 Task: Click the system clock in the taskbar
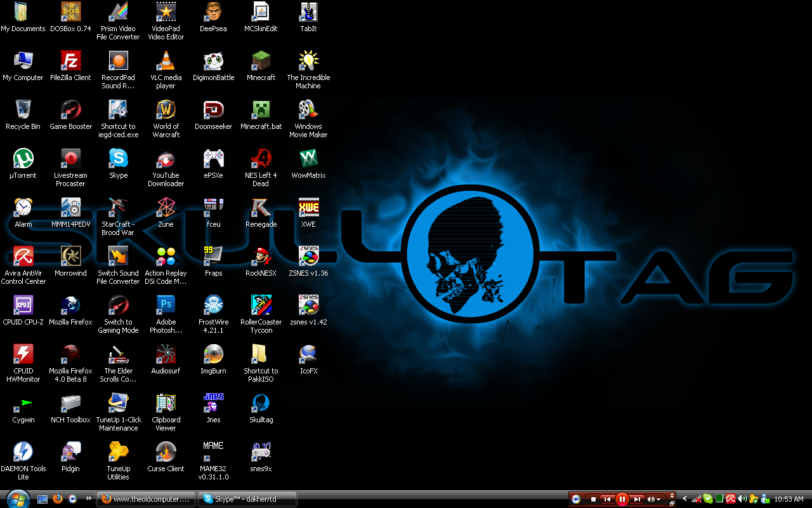[x=789, y=499]
